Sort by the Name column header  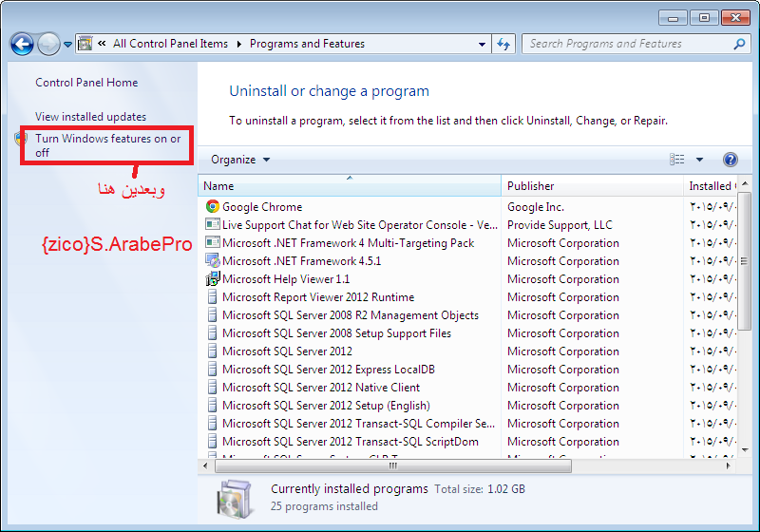(349, 185)
